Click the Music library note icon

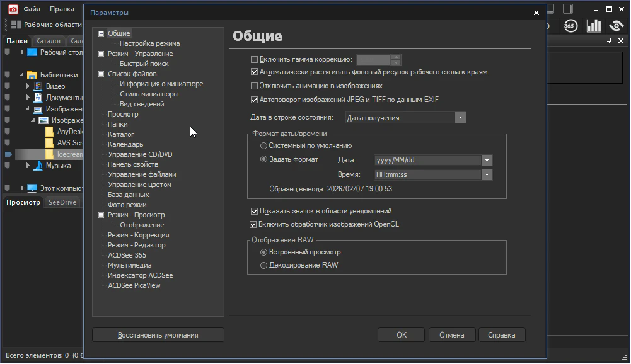pyautogui.click(x=37, y=166)
